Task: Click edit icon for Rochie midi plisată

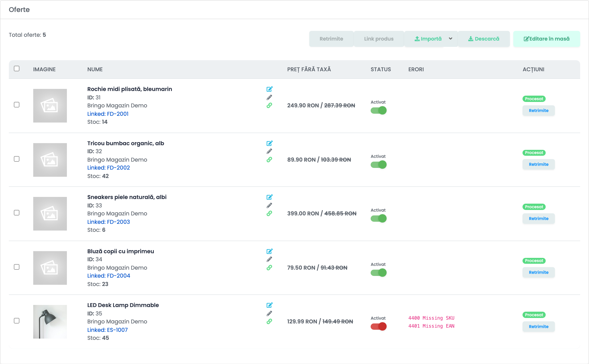Action: pyautogui.click(x=269, y=89)
